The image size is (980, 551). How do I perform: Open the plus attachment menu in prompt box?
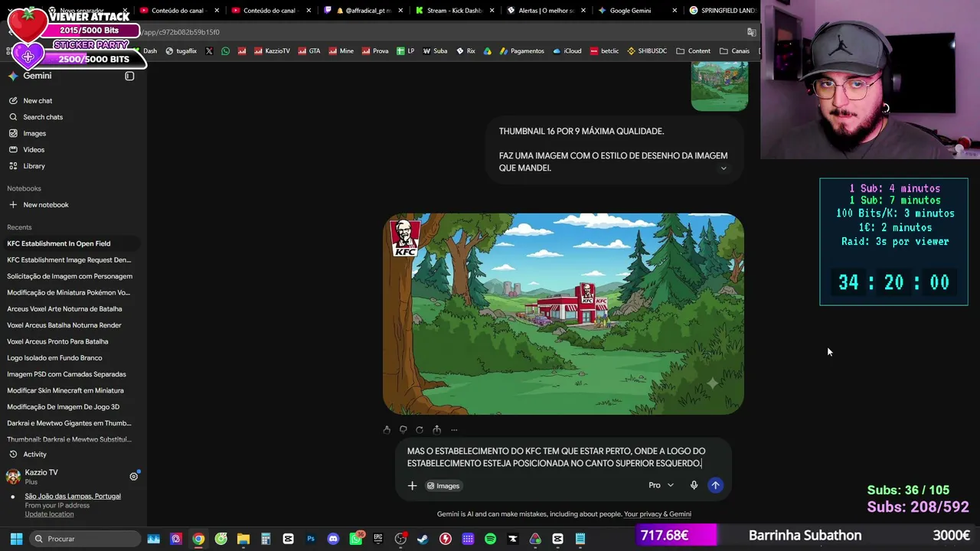[x=412, y=485]
